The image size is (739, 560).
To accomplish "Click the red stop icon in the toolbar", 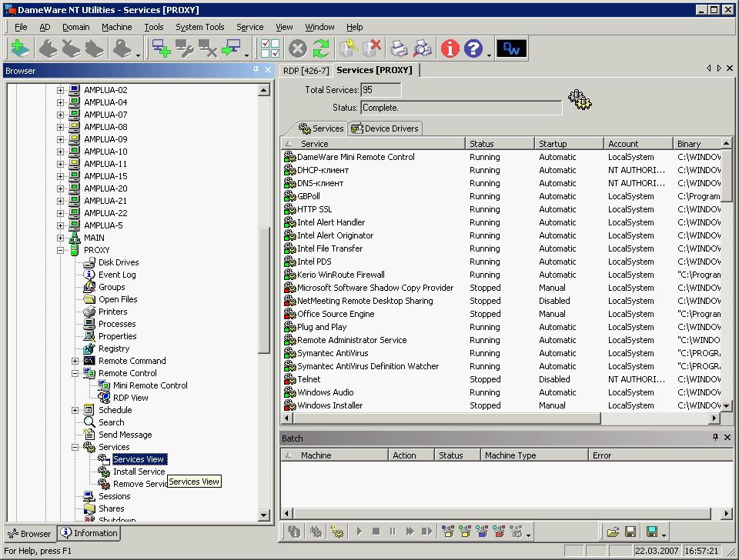I will click(x=297, y=48).
